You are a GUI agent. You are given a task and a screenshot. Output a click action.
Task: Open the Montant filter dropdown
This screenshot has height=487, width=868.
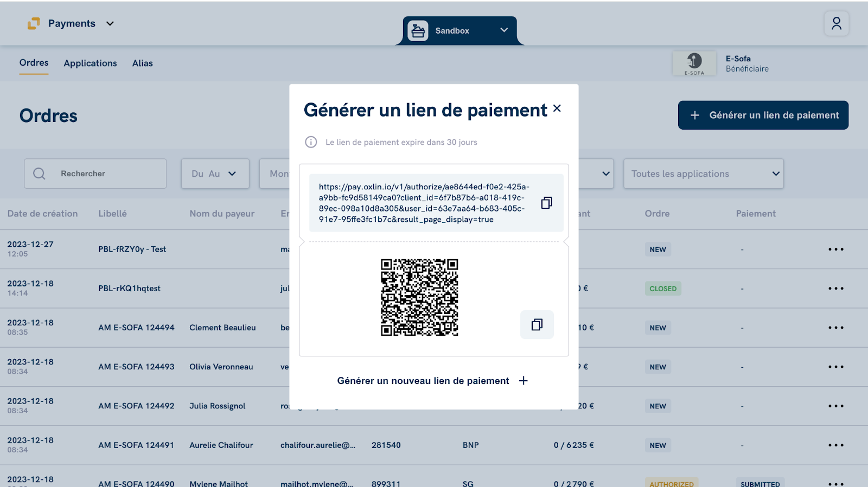[x=275, y=174]
